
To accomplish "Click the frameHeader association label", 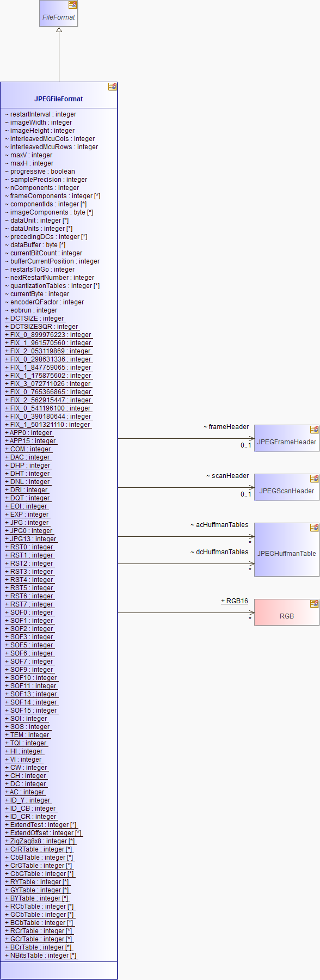I will click(226, 427).
